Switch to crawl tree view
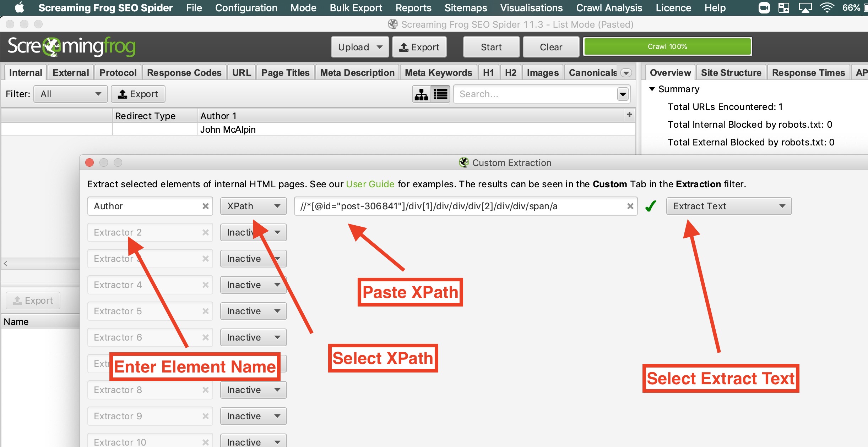Image resolution: width=868 pixels, height=447 pixels. tap(421, 94)
